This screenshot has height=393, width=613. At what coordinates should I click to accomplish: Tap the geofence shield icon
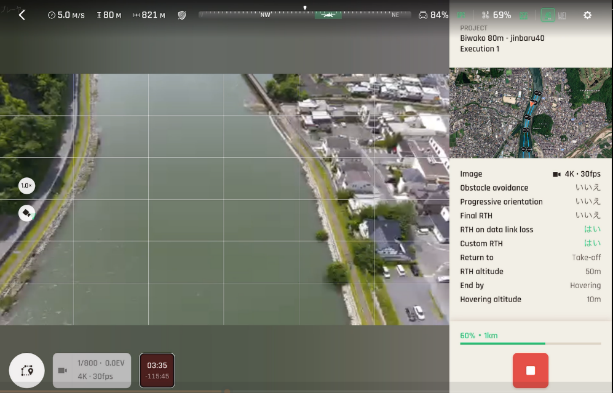click(182, 15)
